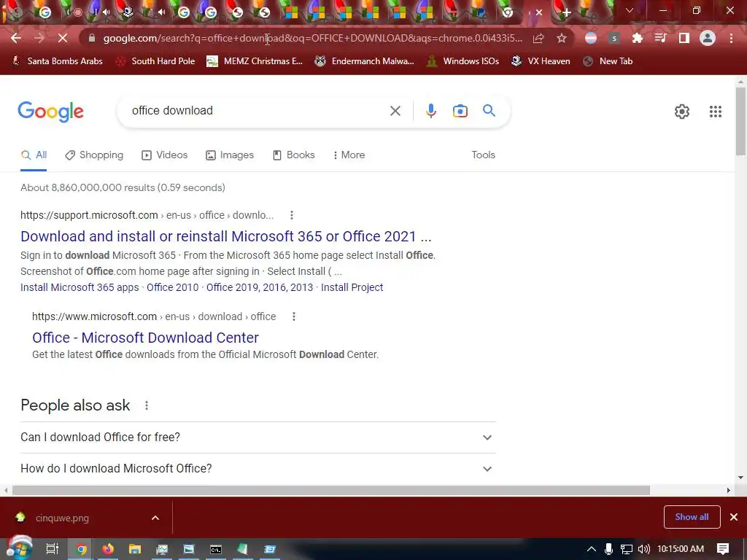Open the Chrome three-dot menu

coord(731,38)
